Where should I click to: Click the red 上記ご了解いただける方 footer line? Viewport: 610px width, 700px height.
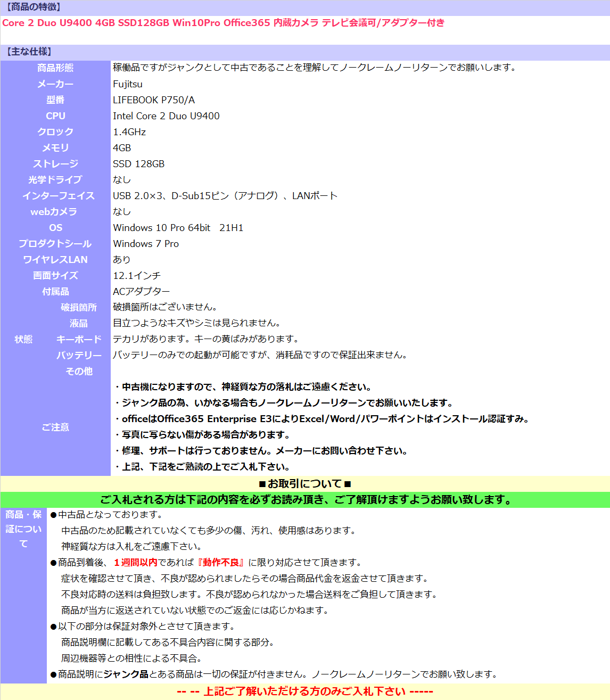point(305,691)
